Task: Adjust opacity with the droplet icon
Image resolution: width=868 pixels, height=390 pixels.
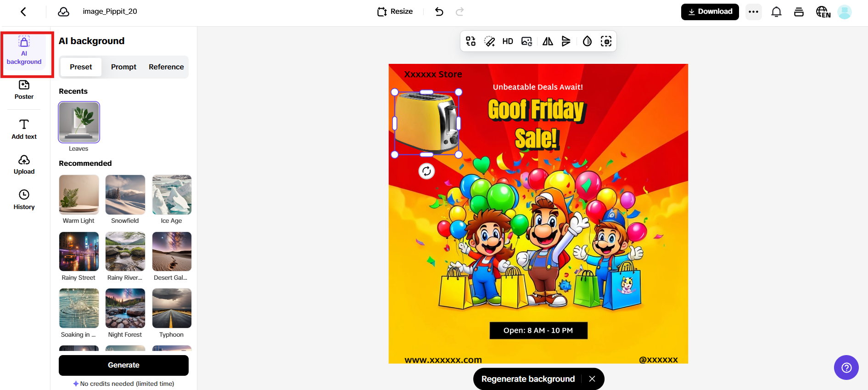Action: pos(587,41)
